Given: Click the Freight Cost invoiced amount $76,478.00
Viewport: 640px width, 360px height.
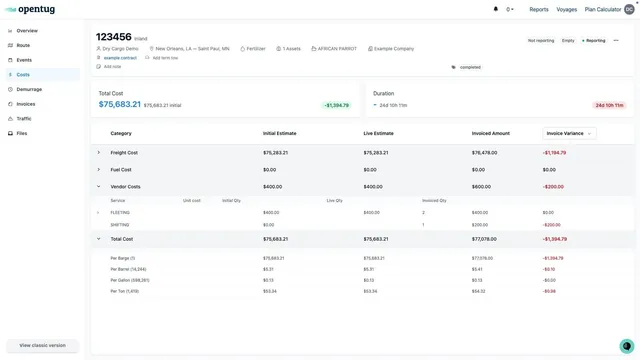Looking at the screenshot, I should 484,153.
